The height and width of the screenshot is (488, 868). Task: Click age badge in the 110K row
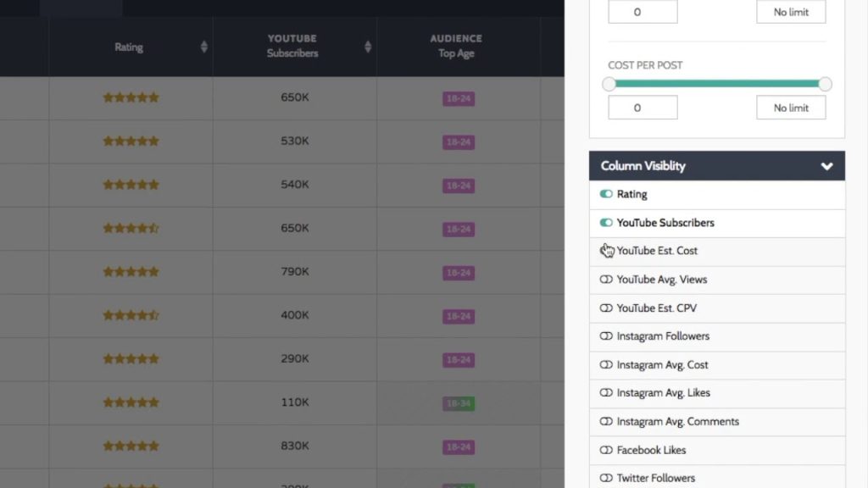coord(459,404)
